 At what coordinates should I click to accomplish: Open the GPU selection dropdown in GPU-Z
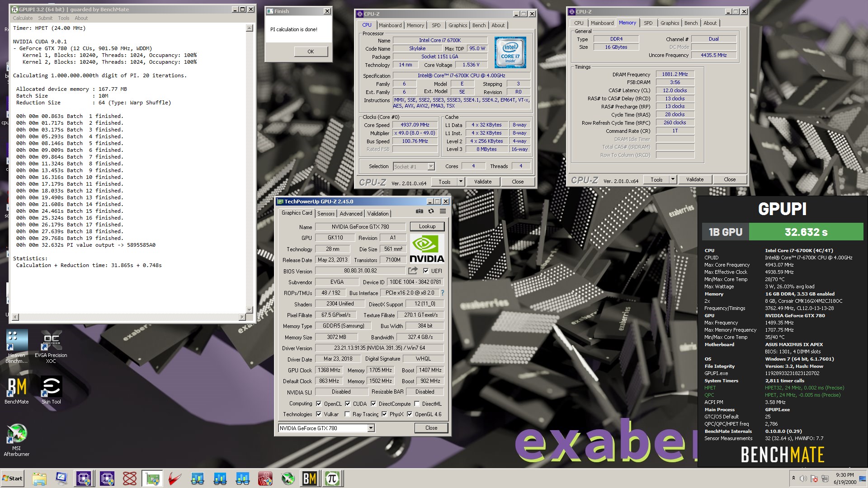click(x=371, y=428)
